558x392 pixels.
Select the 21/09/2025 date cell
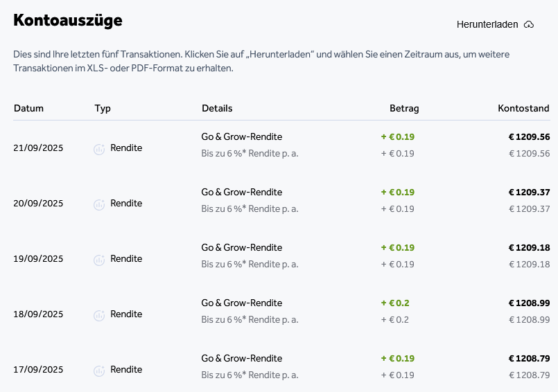click(38, 148)
